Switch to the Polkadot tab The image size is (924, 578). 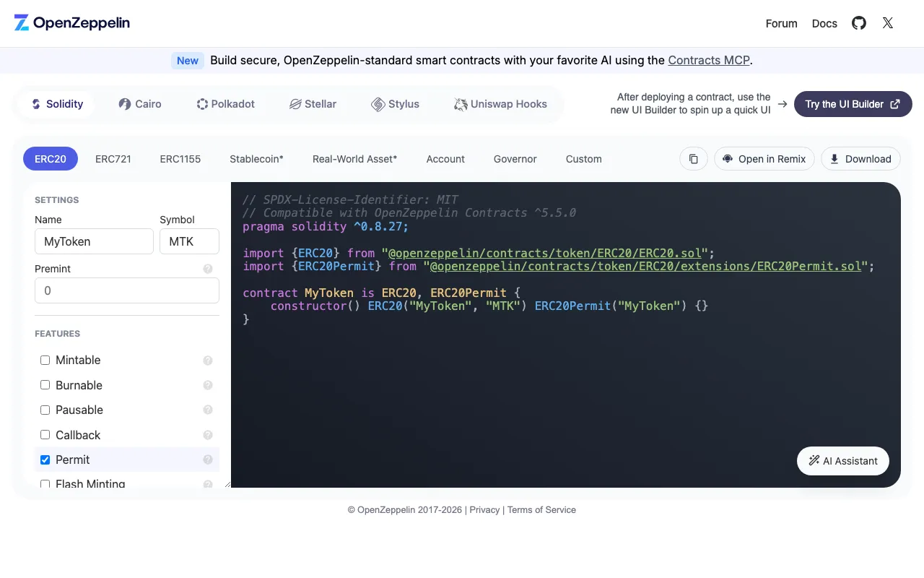pyautogui.click(x=226, y=104)
